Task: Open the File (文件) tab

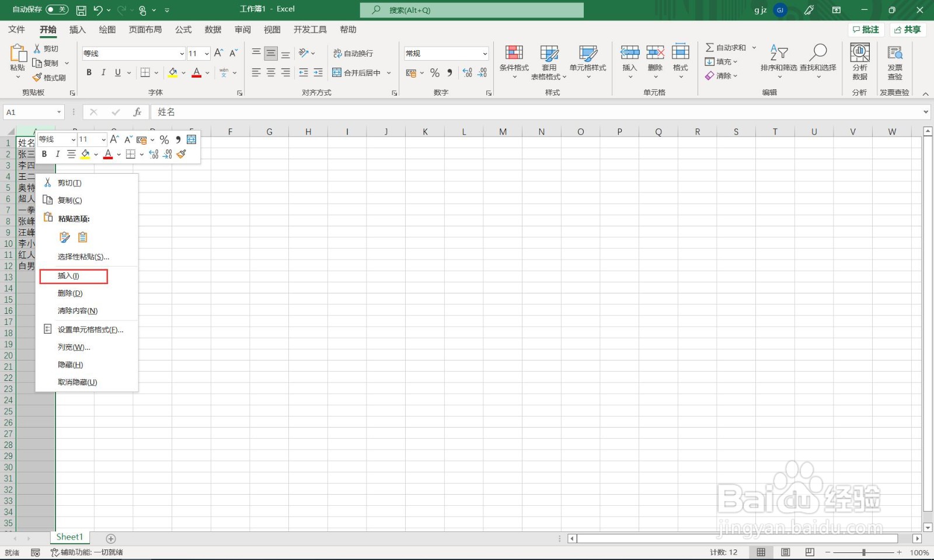Action: click(x=16, y=30)
